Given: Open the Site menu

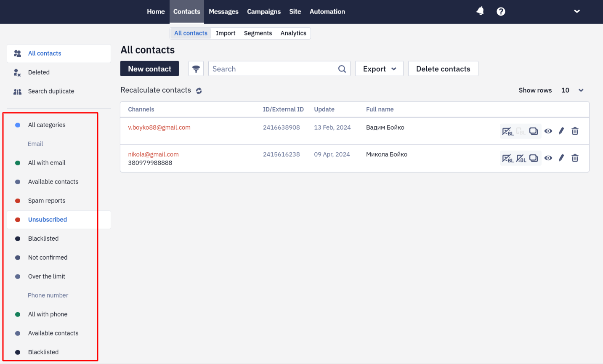Looking at the screenshot, I should coord(295,11).
